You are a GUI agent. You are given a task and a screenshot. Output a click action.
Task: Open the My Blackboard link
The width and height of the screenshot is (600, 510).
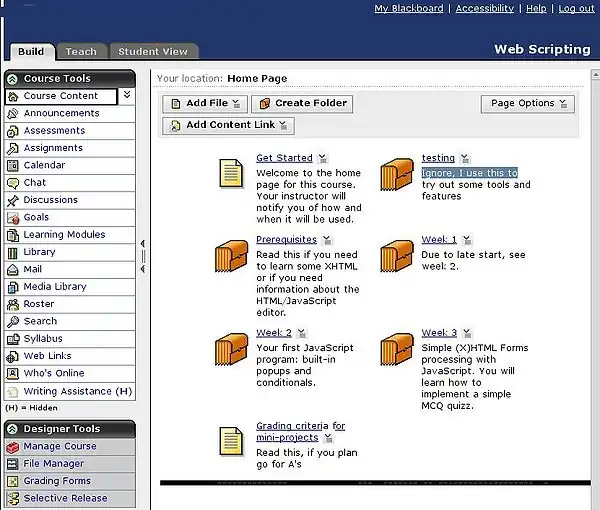click(x=408, y=8)
